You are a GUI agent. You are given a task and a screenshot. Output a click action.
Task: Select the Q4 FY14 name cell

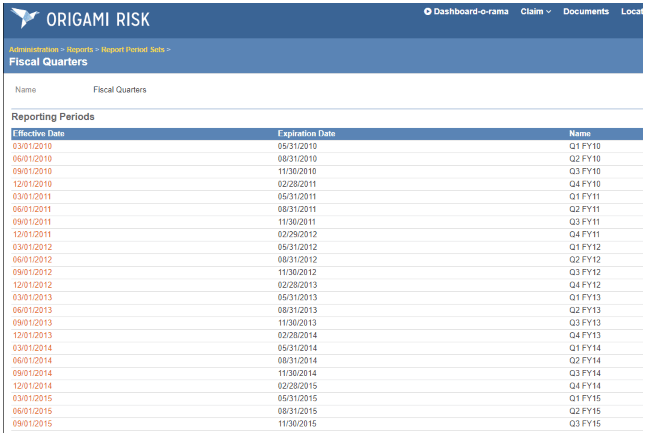(585, 386)
